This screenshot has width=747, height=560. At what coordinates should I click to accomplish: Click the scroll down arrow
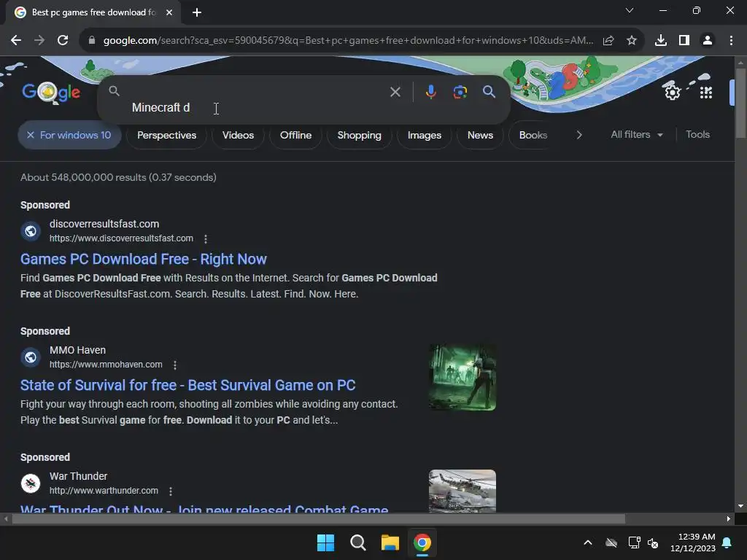[x=740, y=506]
